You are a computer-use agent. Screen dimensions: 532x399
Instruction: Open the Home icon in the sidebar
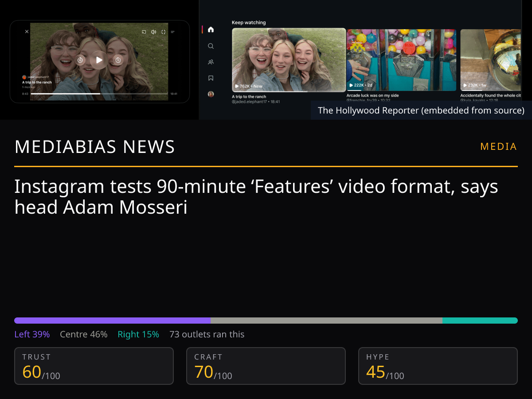point(211,30)
